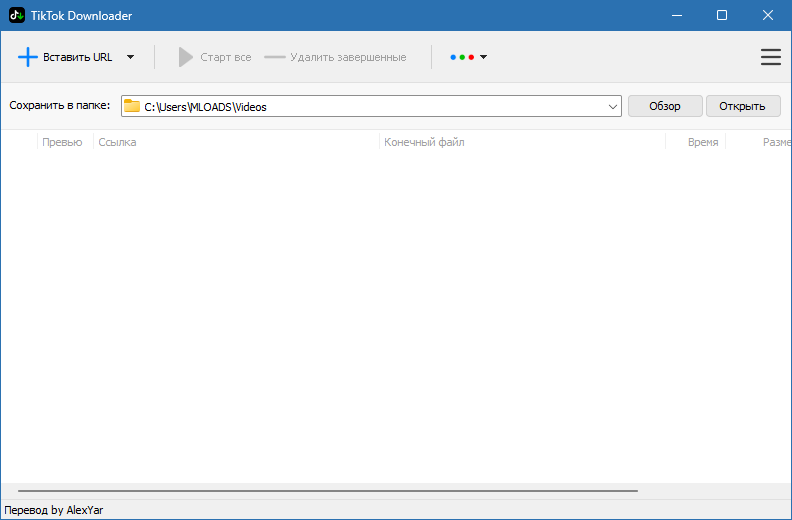Click the save folder path field
Screen dimensions: 792x520
tap(371, 106)
